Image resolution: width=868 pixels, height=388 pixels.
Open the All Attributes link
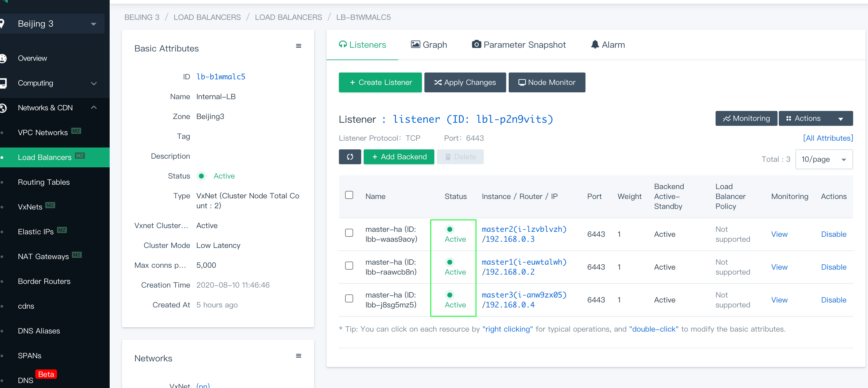[x=827, y=138]
